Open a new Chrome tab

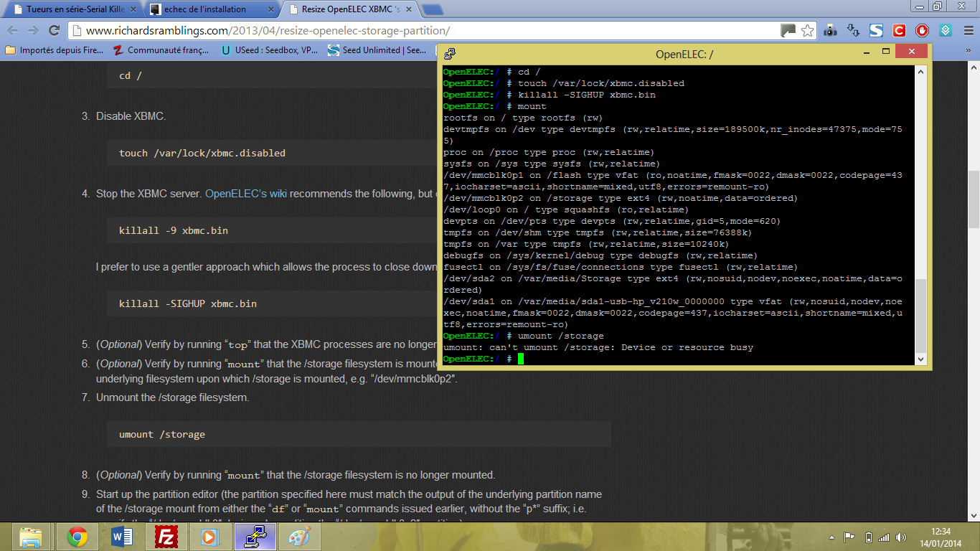[432, 10]
